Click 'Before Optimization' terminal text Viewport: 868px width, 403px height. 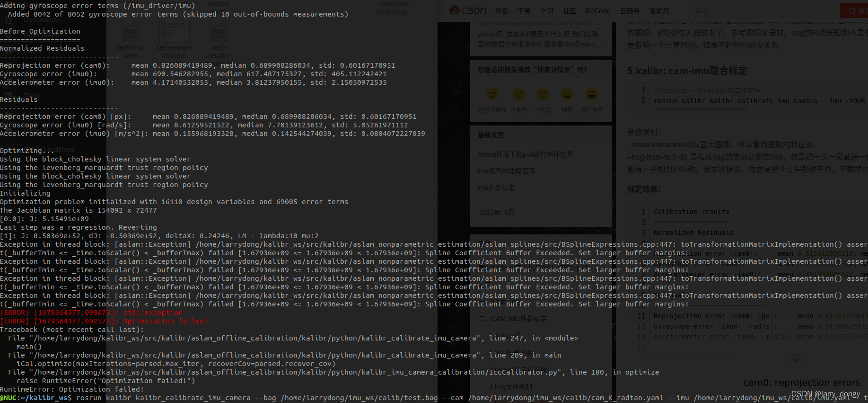[x=40, y=31]
